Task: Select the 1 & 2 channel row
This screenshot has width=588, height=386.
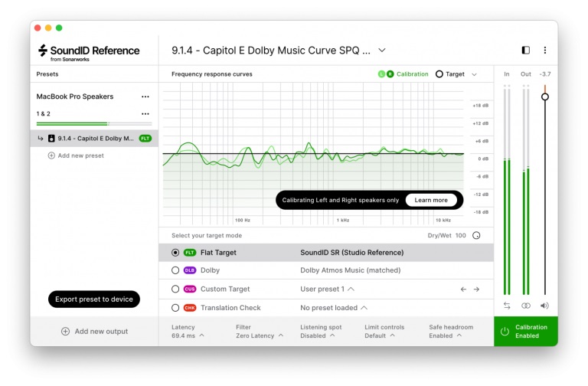Action: pos(43,113)
